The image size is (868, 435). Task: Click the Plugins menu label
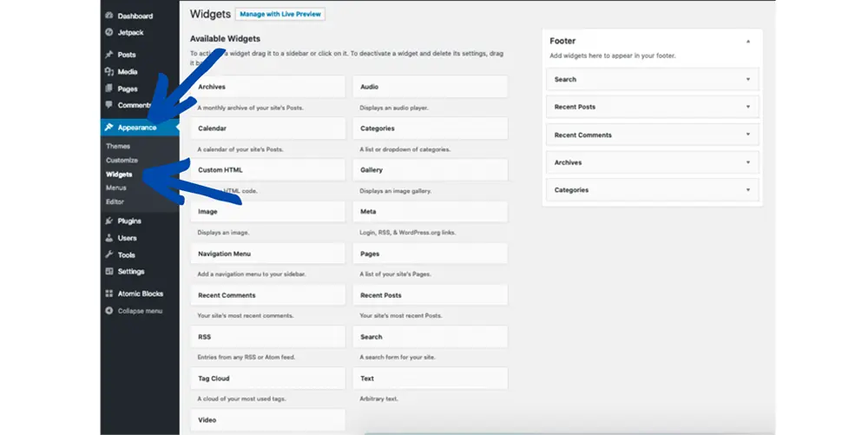[x=129, y=221]
